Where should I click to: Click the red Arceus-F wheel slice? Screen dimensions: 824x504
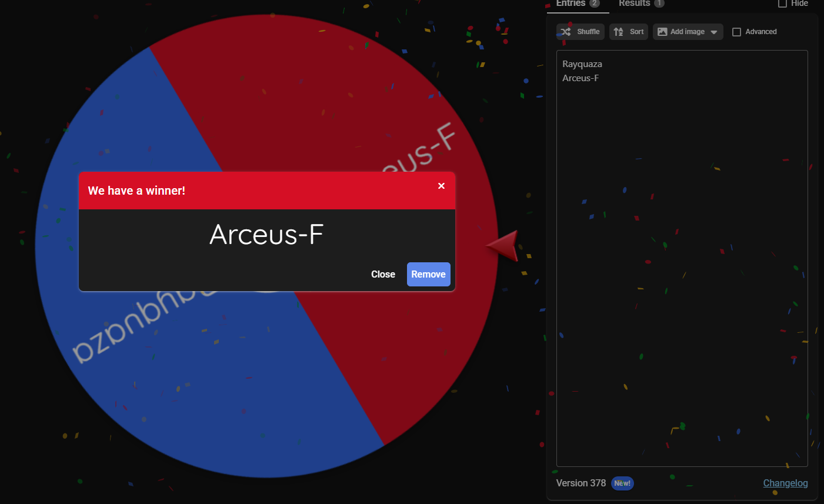pyautogui.click(x=353, y=106)
